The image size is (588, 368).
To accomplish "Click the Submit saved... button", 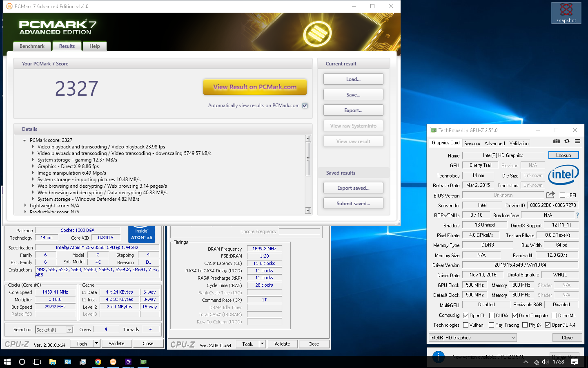I will point(353,204).
